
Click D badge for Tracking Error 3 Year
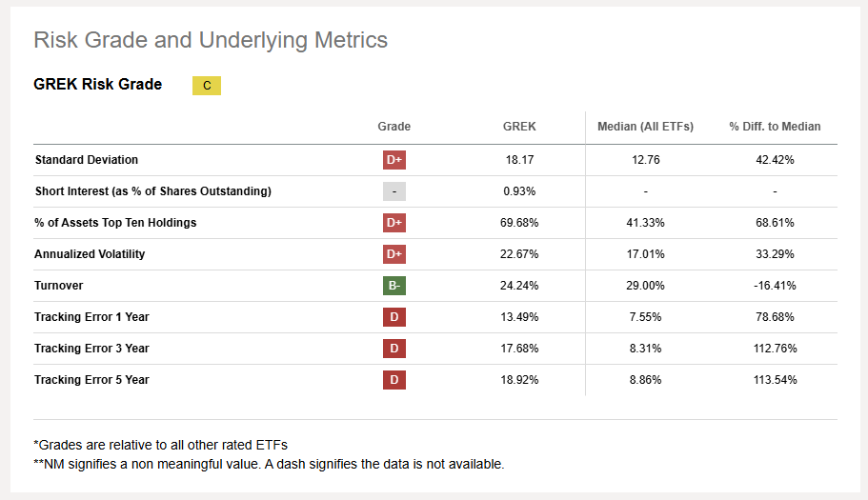(x=394, y=349)
